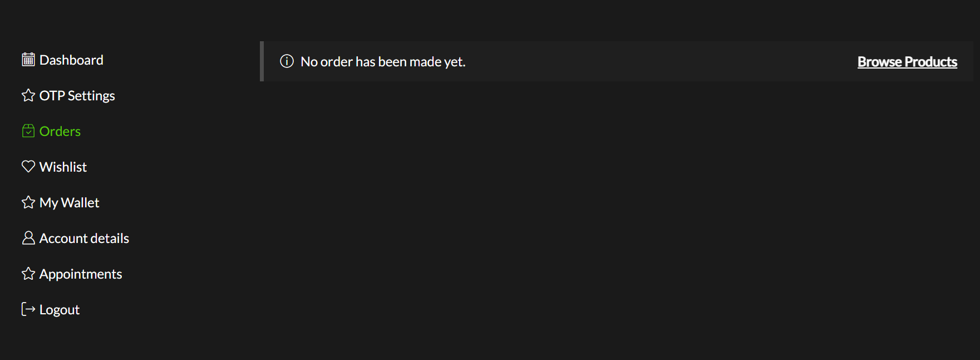The height and width of the screenshot is (360, 980).
Task: Click the logout arrow icon
Action: (x=28, y=309)
